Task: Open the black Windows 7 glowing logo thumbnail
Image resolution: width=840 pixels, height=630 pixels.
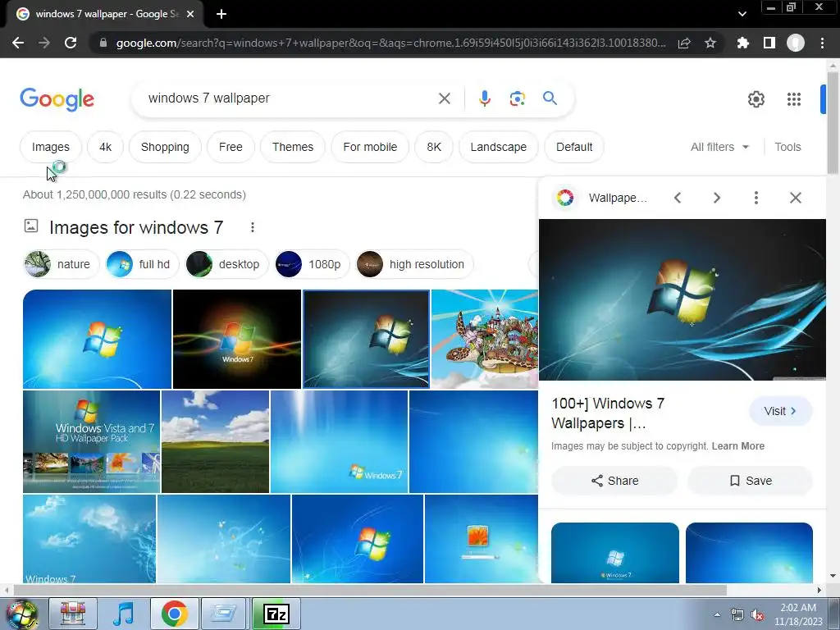Action: pyautogui.click(x=237, y=339)
